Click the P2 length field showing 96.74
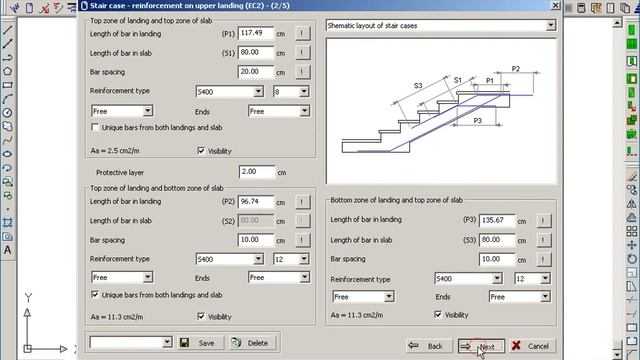The width and height of the screenshot is (640, 360). pyautogui.click(x=256, y=202)
